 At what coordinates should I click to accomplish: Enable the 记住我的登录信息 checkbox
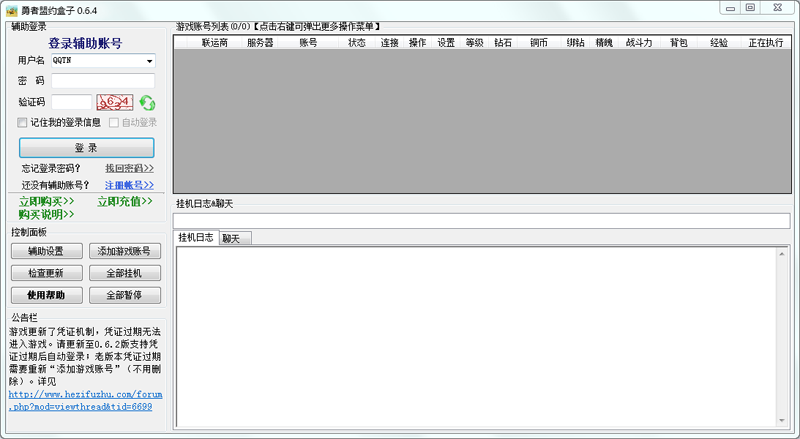23,123
